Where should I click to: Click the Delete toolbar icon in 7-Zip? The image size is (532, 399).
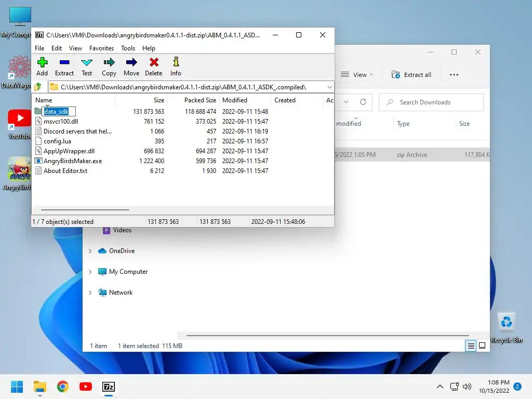154,62
